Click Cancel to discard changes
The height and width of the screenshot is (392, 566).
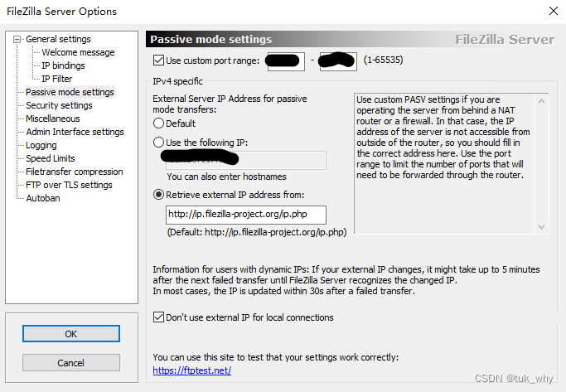(70, 363)
